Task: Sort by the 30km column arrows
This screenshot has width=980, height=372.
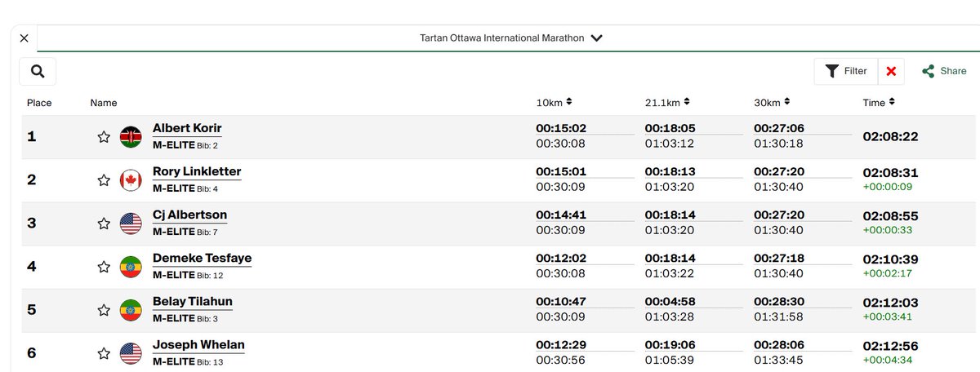Action: click(787, 102)
